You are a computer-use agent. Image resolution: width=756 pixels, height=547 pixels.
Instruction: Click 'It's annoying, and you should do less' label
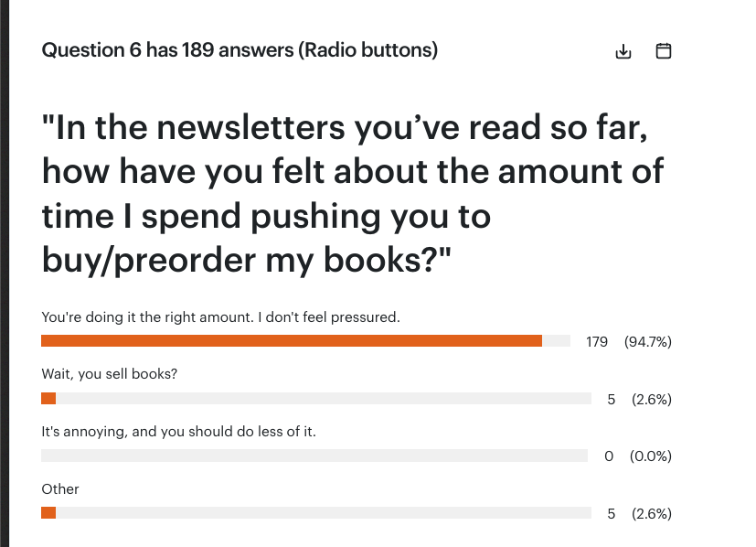click(x=179, y=431)
